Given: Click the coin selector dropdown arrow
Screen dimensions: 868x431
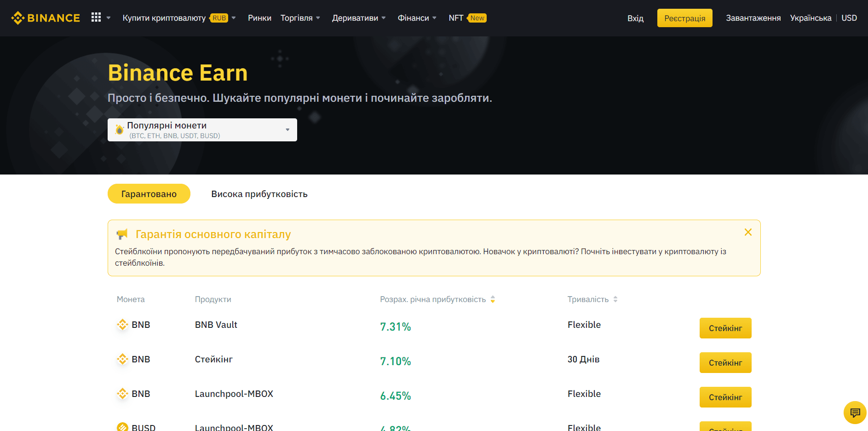Looking at the screenshot, I should click(287, 130).
